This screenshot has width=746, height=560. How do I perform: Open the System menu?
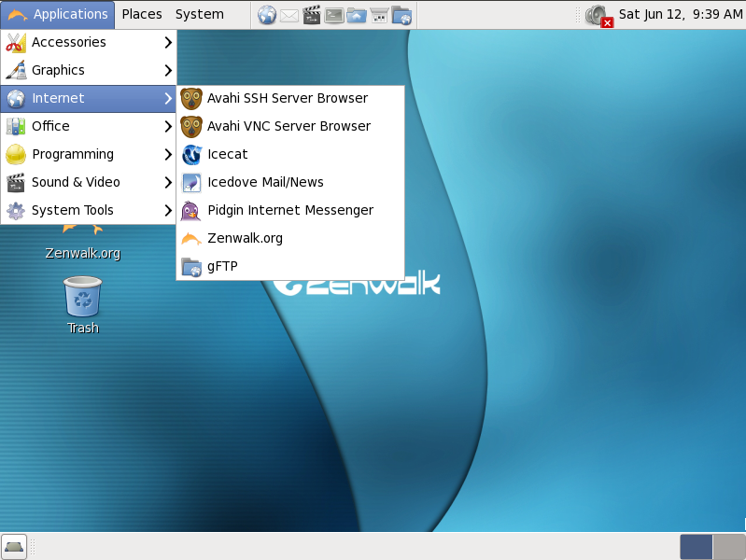pos(200,14)
